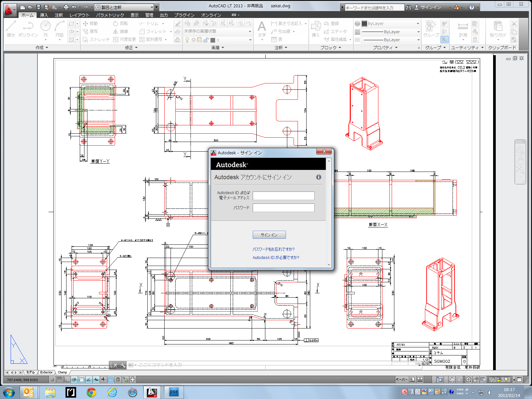Click the keyword search box in title bar

374,7
